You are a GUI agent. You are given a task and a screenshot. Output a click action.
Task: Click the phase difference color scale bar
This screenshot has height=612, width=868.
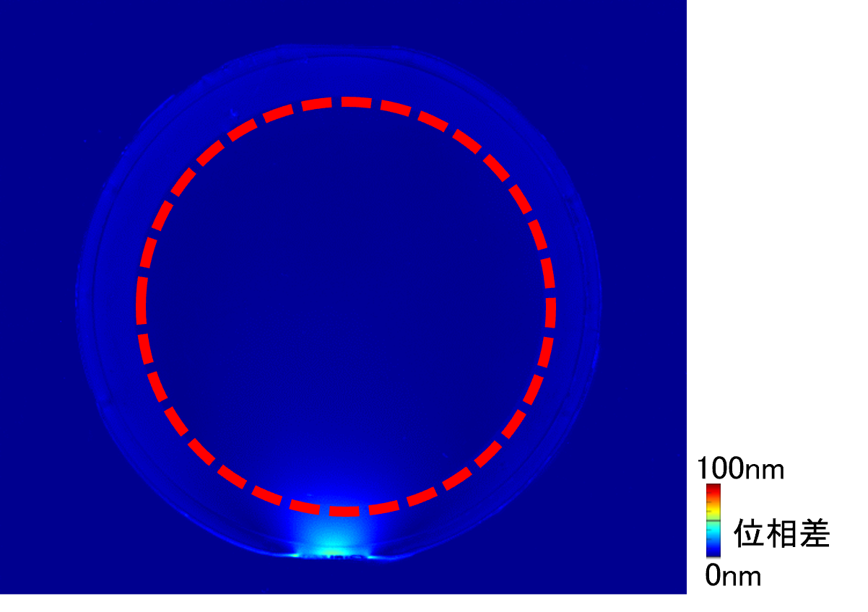coord(713,521)
